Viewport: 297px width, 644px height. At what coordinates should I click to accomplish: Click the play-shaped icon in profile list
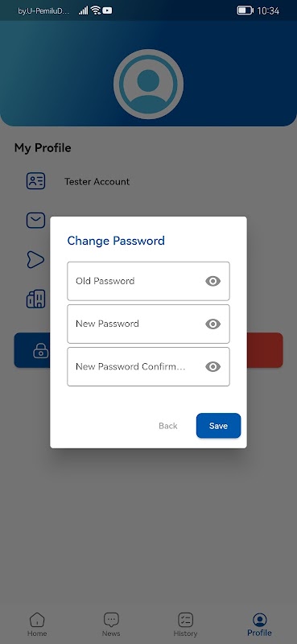click(35, 259)
